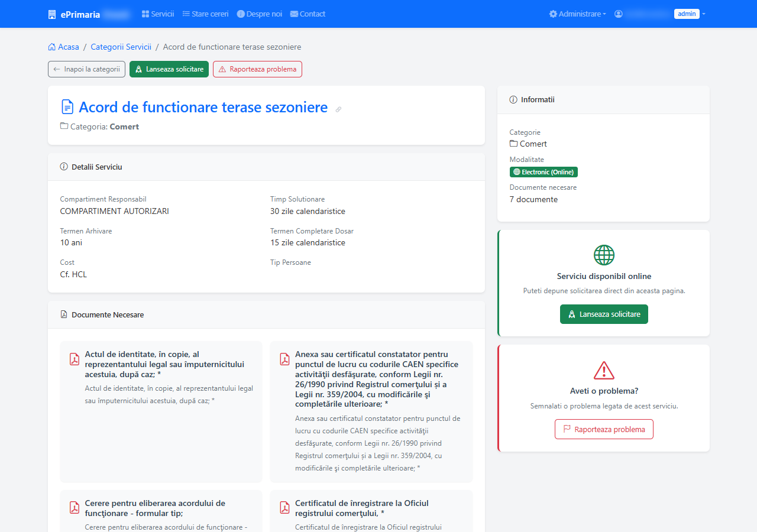Open the Contact page

[308, 14]
